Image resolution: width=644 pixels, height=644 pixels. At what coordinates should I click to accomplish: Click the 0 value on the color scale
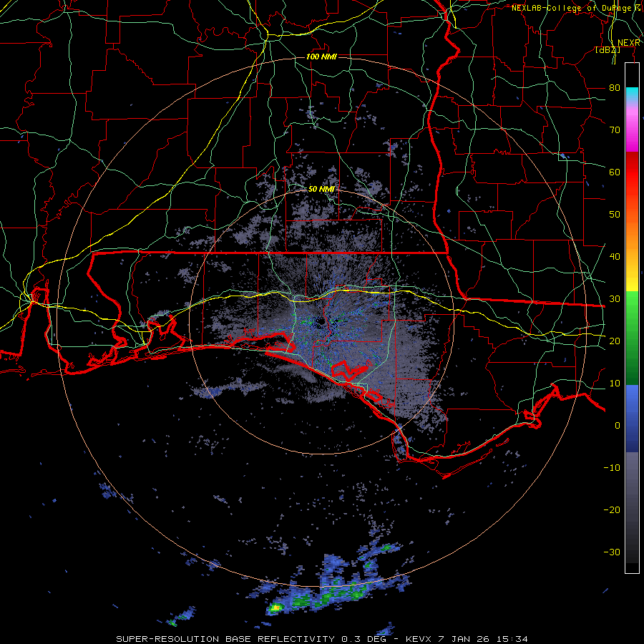click(618, 426)
